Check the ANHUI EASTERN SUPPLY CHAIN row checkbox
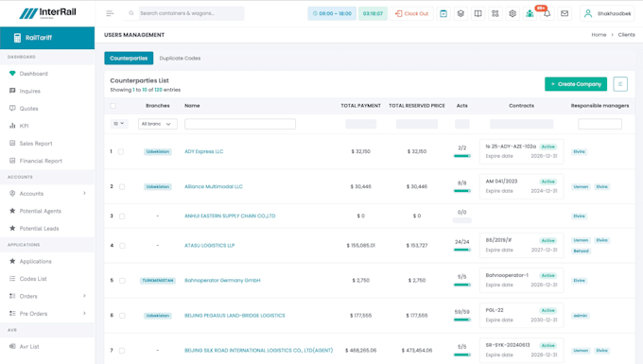Screen dimensions: 643x364 (x=122, y=217)
